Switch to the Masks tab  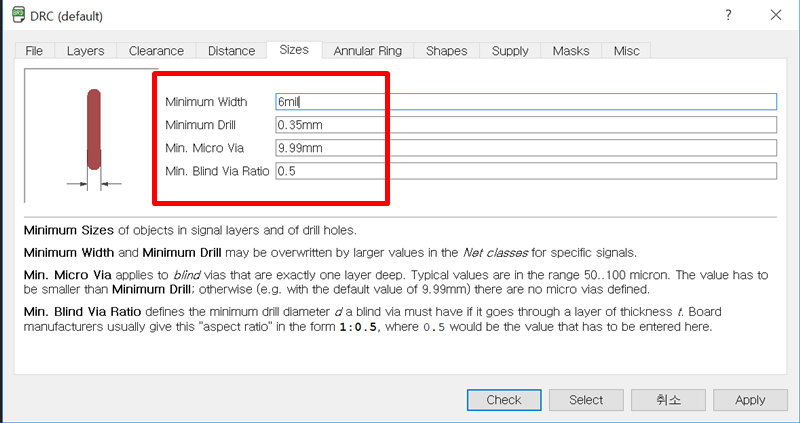(571, 50)
